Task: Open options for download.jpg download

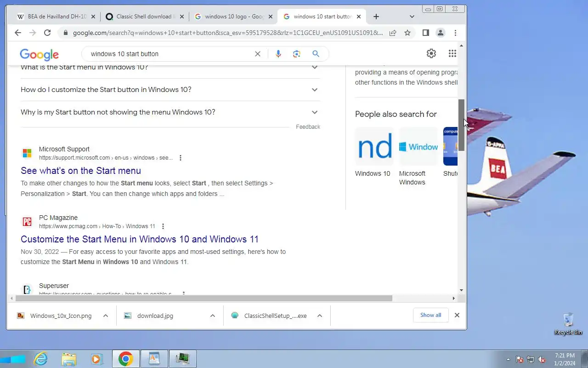Action: 213,316
